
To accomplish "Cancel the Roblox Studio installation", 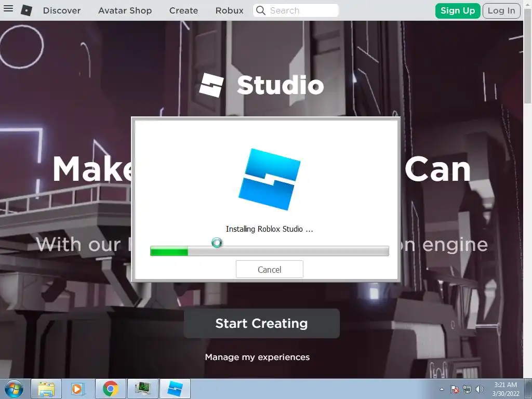I will click(270, 270).
